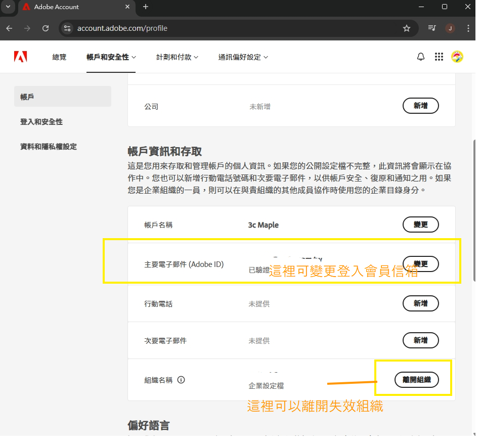Screen dimensions: 481x448
Task: Expand the 帳戶和安全性 menu
Action: pos(111,57)
